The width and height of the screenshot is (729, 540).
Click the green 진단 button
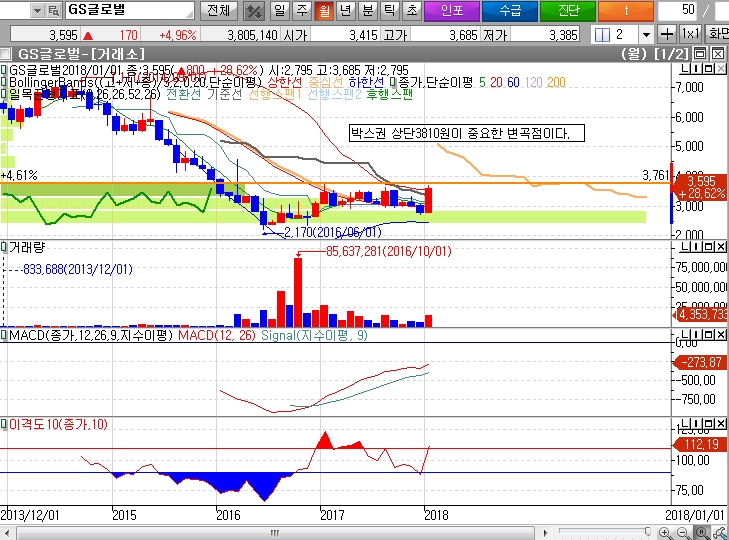pos(567,11)
